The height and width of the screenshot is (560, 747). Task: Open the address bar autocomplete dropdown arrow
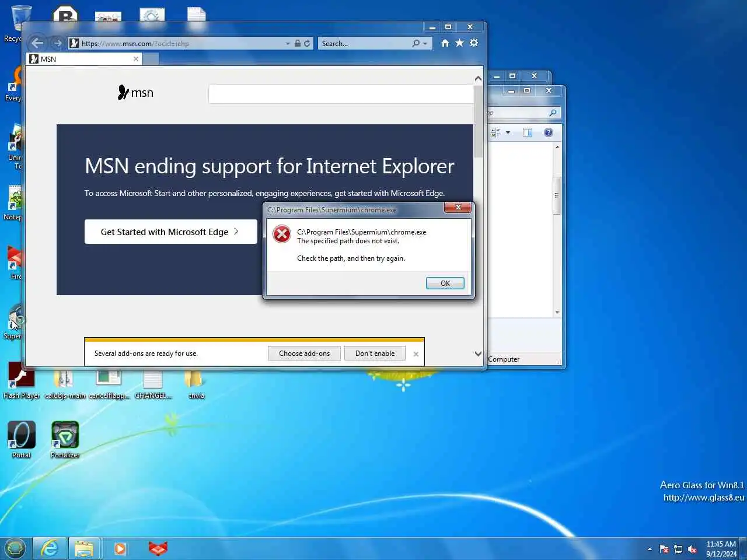point(288,44)
